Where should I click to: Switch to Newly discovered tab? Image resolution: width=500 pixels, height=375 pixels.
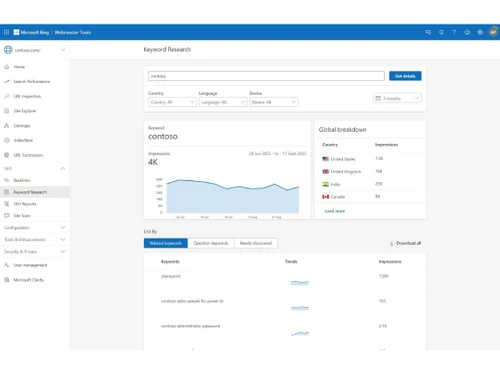pos(256,243)
